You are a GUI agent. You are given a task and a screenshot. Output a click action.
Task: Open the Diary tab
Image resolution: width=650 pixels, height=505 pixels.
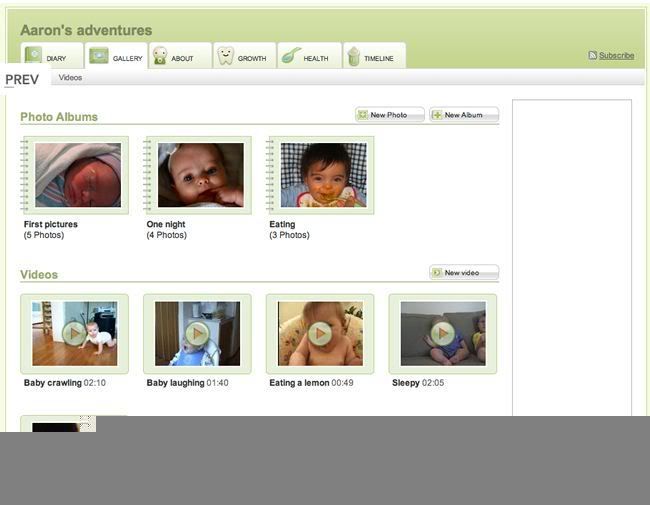pyautogui.click(x=52, y=55)
